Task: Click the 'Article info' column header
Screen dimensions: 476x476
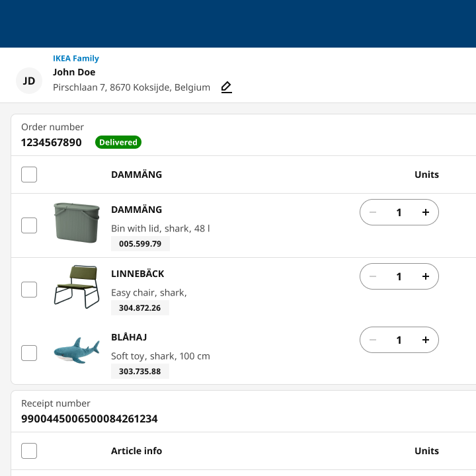Action: pyautogui.click(x=137, y=451)
